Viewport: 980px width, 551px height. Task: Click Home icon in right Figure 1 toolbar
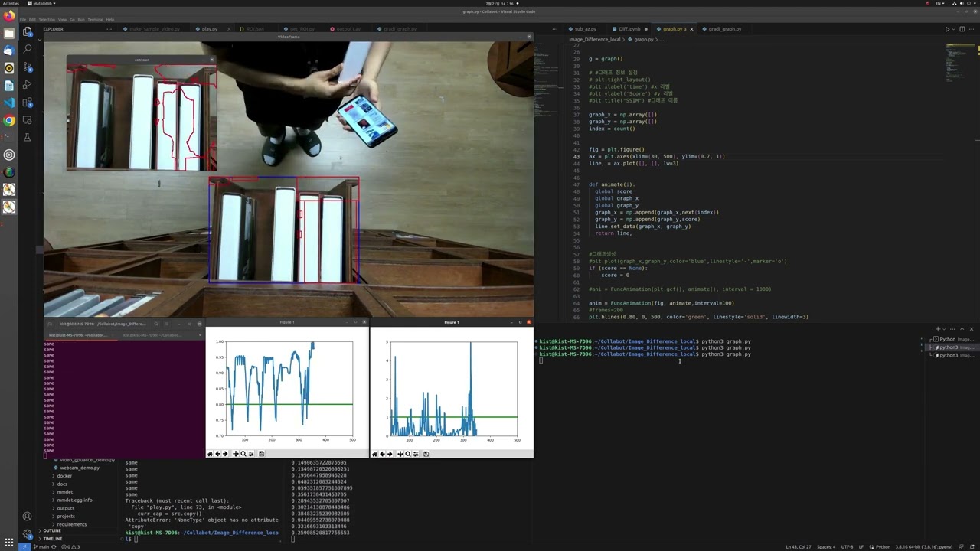(x=374, y=454)
